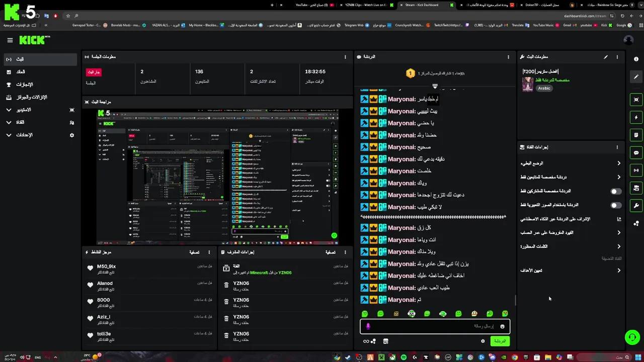Expand the Settings sidebar section

pyautogui.click(x=40, y=135)
